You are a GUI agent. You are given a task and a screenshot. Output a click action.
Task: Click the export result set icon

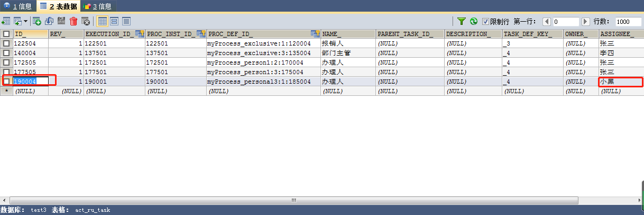coord(6,21)
